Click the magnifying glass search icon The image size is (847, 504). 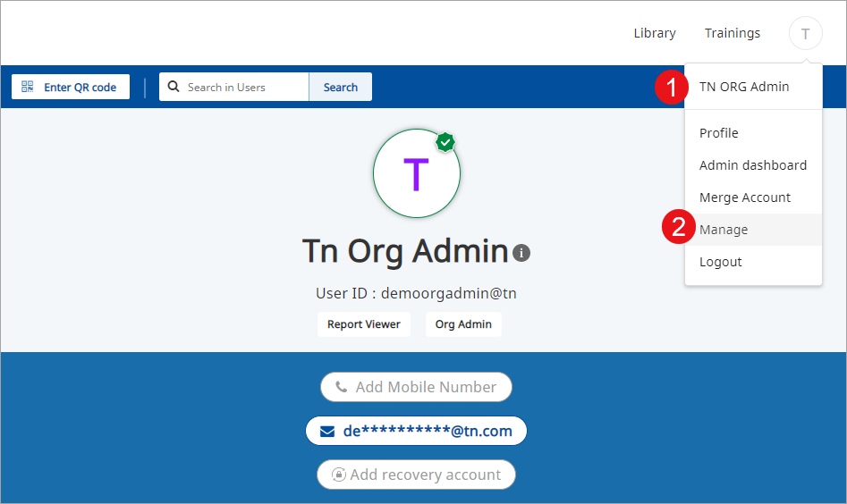pyautogui.click(x=174, y=87)
